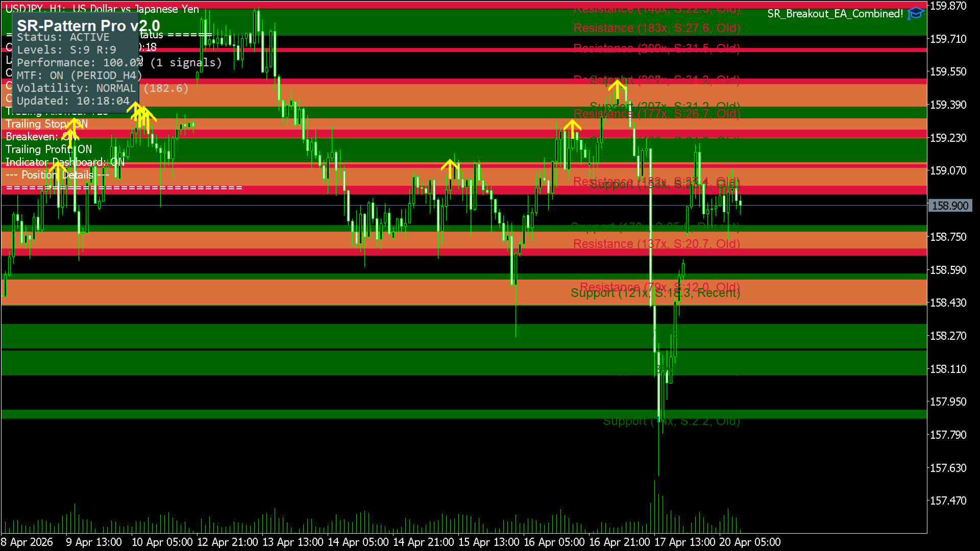Click the SR-Pattern Pro v2.0 panel title
980x551 pixels.
[x=88, y=26]
